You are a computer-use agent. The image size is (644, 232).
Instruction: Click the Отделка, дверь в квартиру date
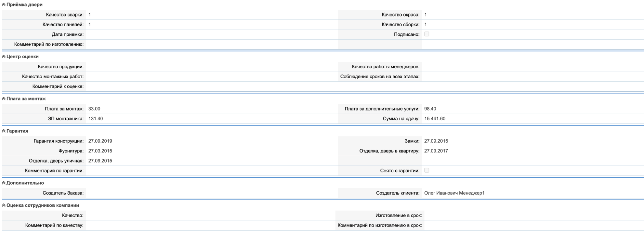[436, 151]
